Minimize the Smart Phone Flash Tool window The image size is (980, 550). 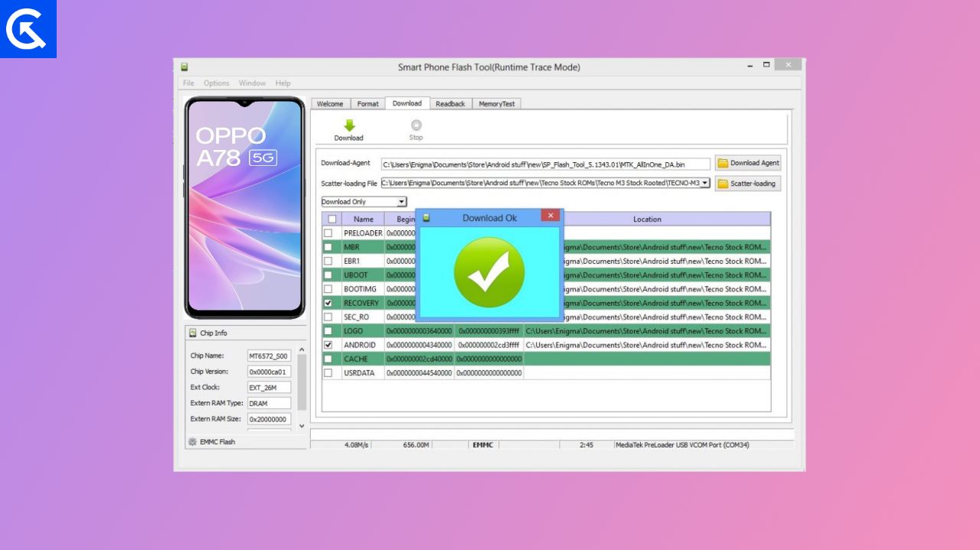750,66
